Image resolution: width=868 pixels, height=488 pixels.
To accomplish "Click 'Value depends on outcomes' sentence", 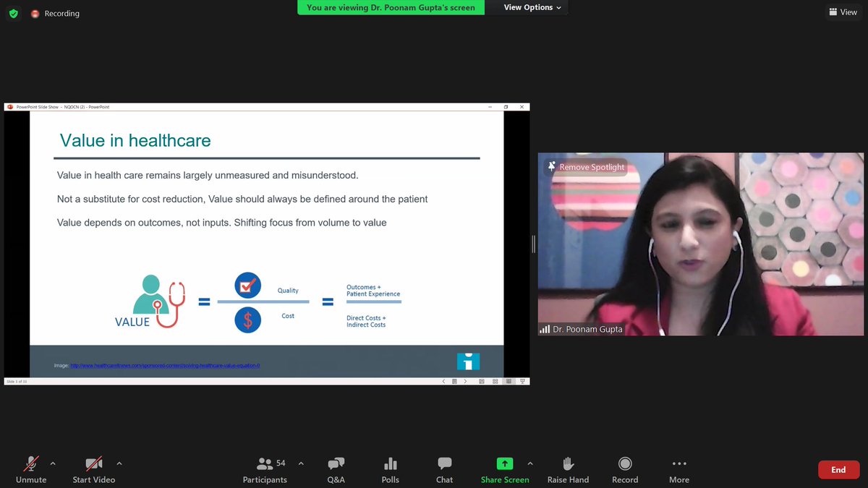I will pos(222,223).
